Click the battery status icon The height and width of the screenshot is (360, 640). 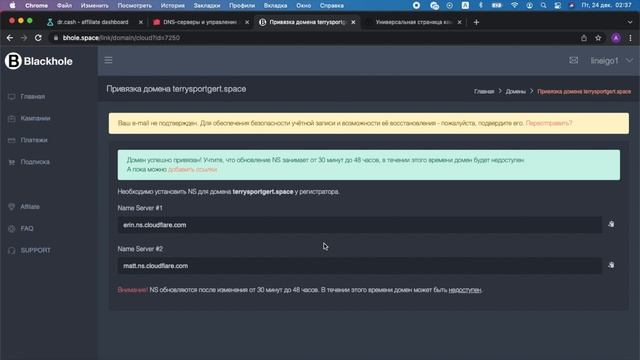click(496, 5)
